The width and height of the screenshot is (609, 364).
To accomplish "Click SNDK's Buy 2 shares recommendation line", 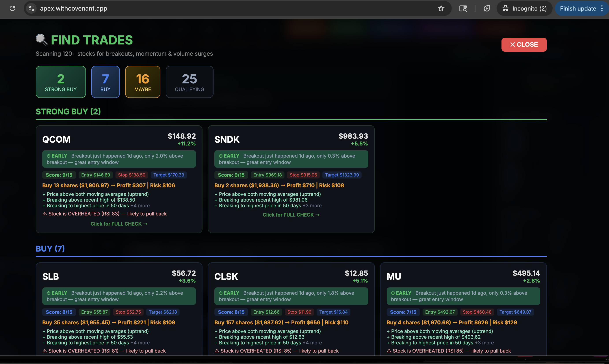I will (x=279, y=185).
